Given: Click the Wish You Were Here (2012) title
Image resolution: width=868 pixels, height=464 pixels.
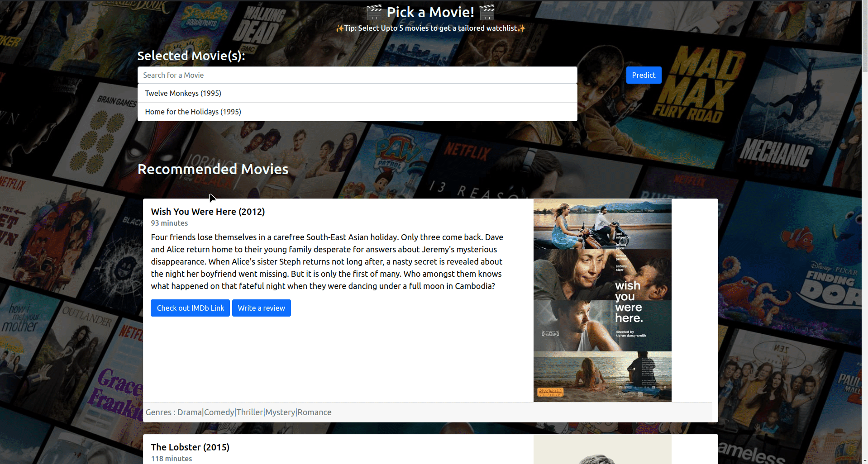Looking at the screenshot, I should pyautogui.click(x=208, y=212).
